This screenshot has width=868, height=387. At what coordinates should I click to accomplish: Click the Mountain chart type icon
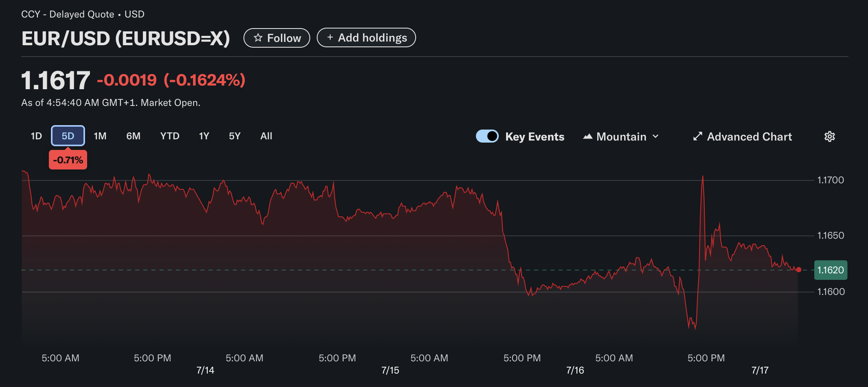click(x=587, y=136)
